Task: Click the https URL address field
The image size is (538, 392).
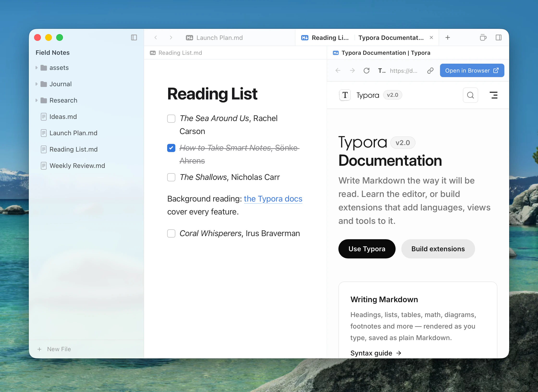Action: point(403,71)
